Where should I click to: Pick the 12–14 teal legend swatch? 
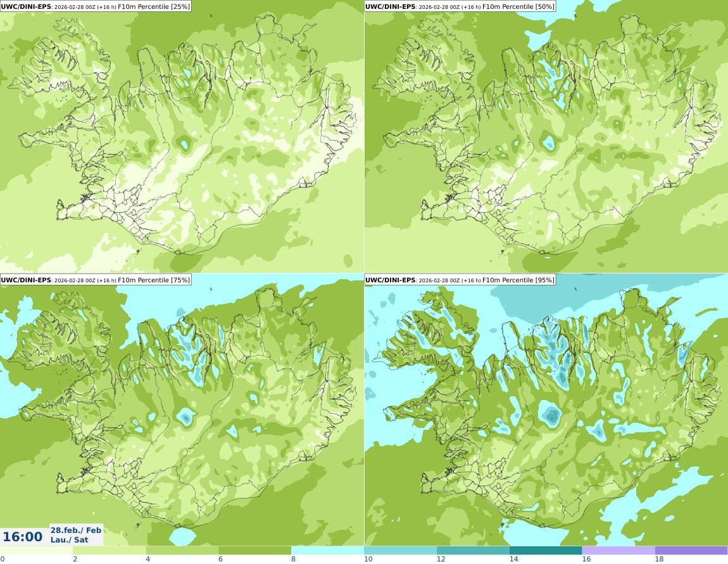[x=473, y=551]
